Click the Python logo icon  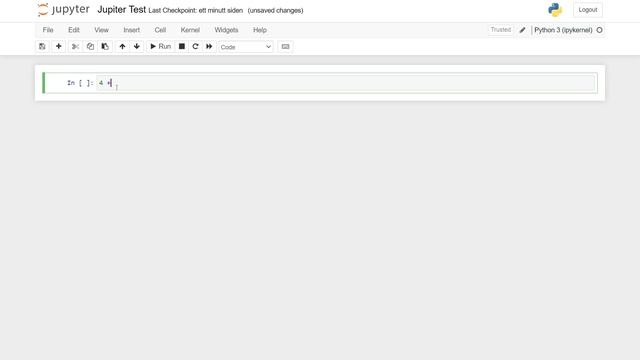555,10
